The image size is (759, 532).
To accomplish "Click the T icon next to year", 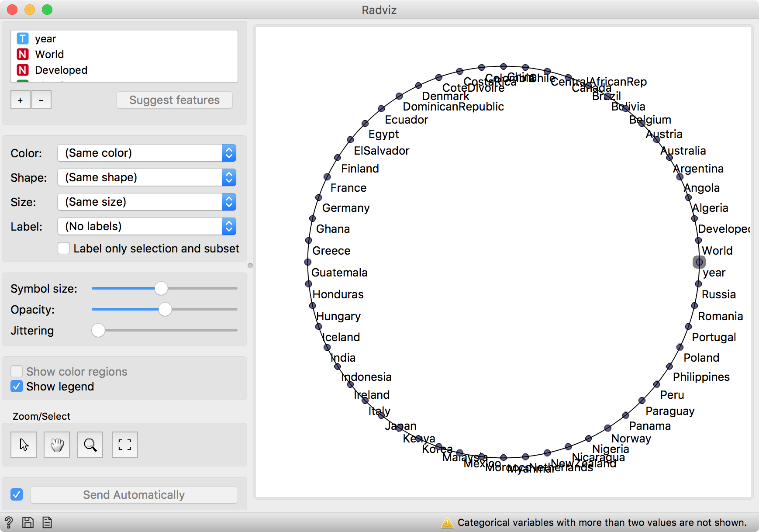I will (23, 39).
